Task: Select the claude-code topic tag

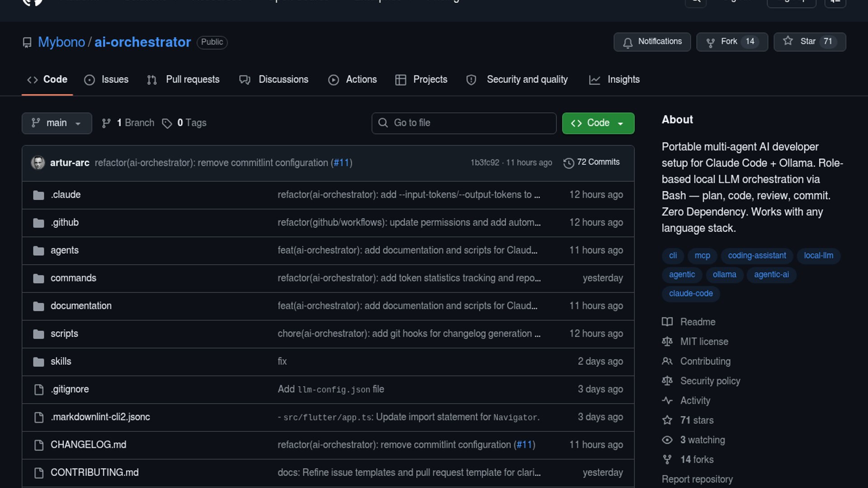Action: pyautogui.click(x=690, y=294)
